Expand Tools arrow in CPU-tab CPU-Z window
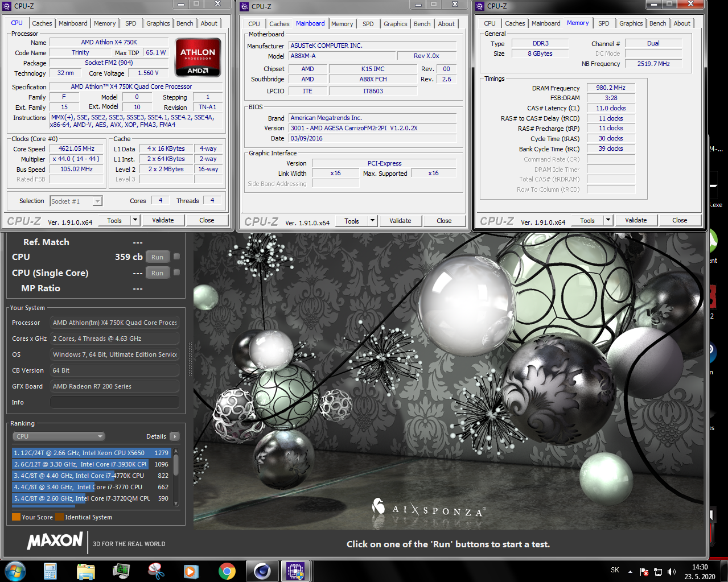This screenshot has height=582, width=728. pyautogui.click(x=135, y=220)
